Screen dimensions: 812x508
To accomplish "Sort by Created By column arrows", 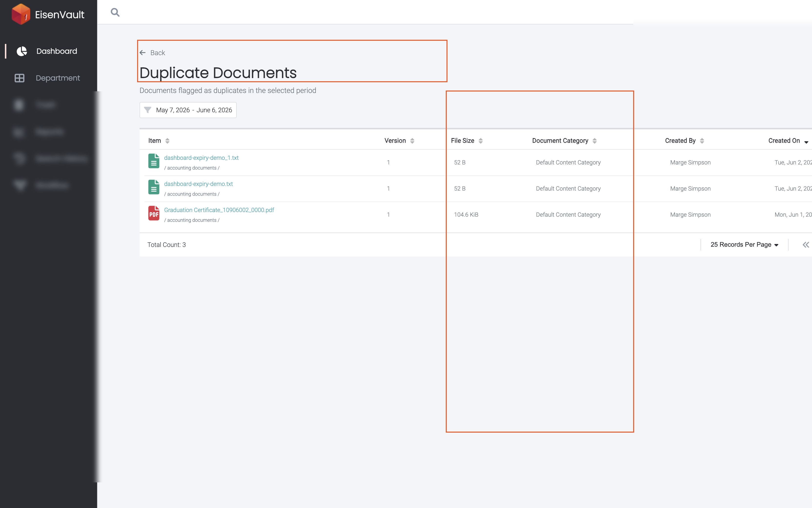I will [x=702, y=141].
